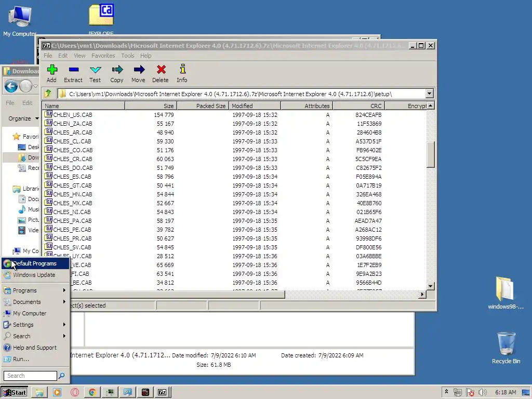Expand the address path dropdown
This screenshot has height=399, width=532.
tap(430, 94)
